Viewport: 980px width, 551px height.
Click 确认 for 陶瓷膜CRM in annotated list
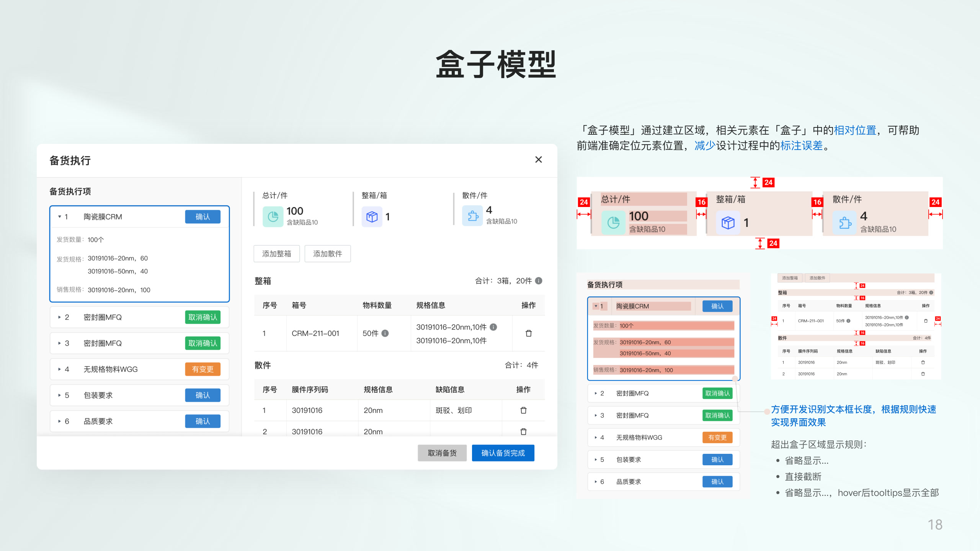(x=717, y=306)
